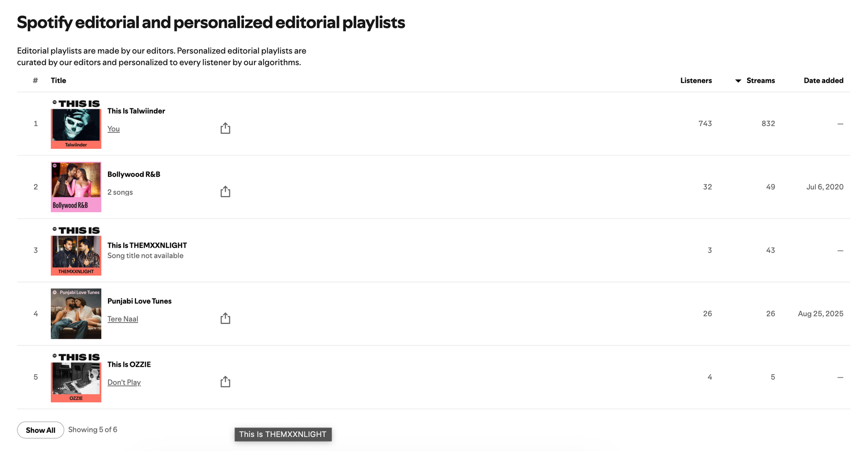
Task: Click streams value 832
Action: coord(768,123)
